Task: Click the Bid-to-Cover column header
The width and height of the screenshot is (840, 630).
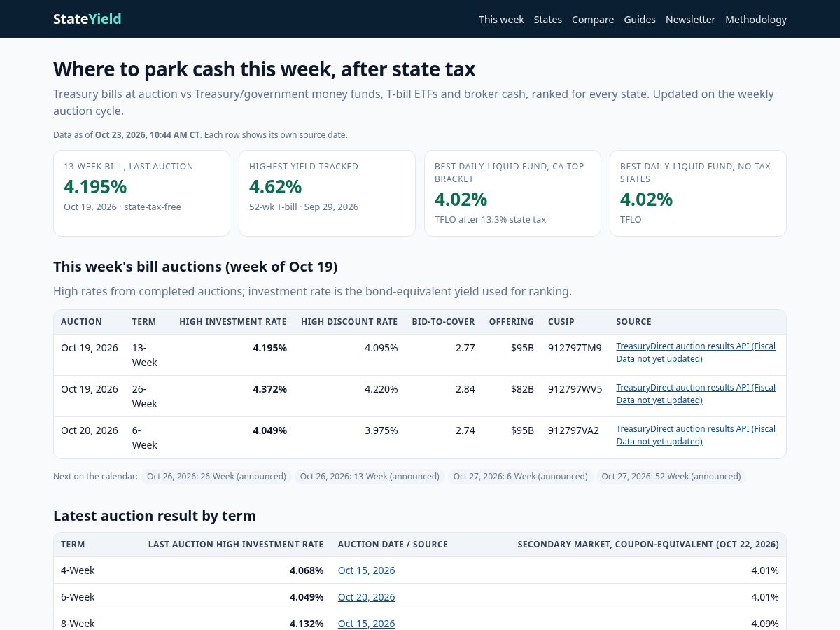Action: click(x=443, y=322)
